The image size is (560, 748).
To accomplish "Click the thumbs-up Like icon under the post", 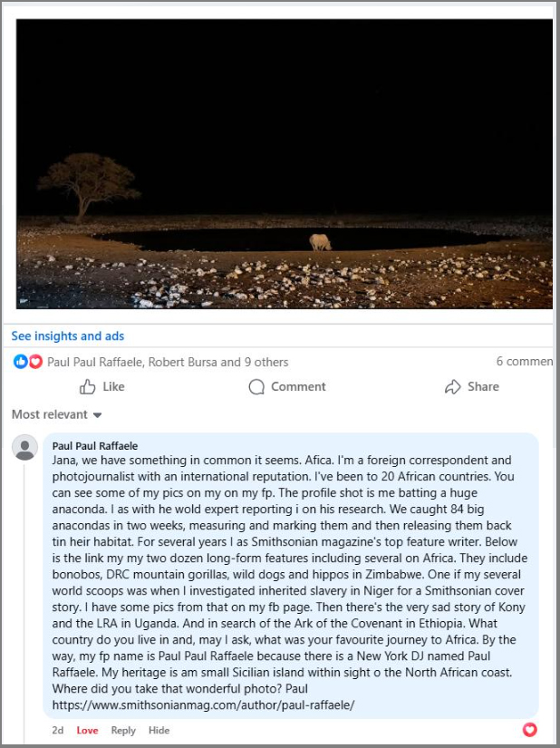I will pyautogui.click(x=88, y=387).
